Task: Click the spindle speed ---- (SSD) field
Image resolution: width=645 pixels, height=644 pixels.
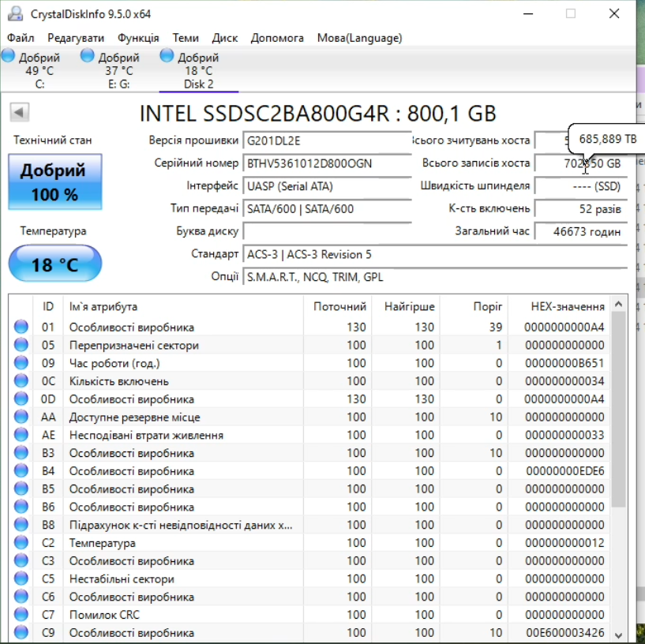Action: (x=581, y=186)
